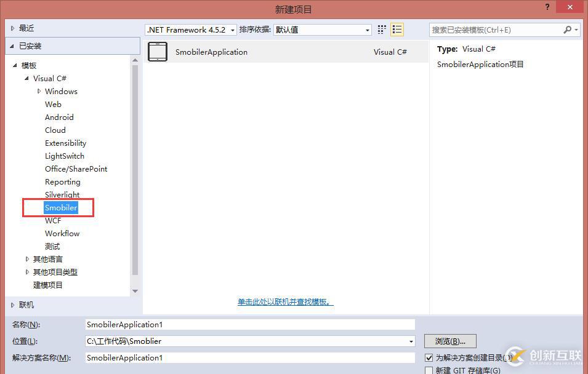Select the 建模项目 tree item
Viewport: 588px width, 374px height.
tap(47, 285)
